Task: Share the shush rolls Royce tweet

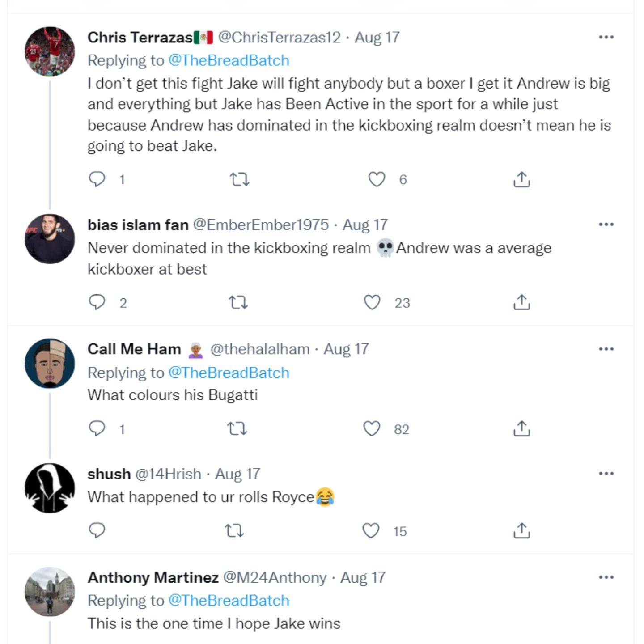Action: 521,531
